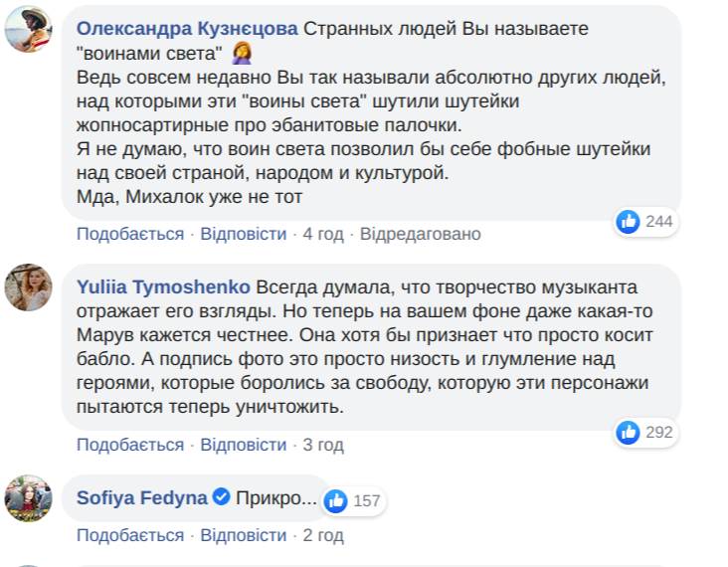
Task: Reply to Sofiya Fedyna's comment
Action: (x=244, y=535)
